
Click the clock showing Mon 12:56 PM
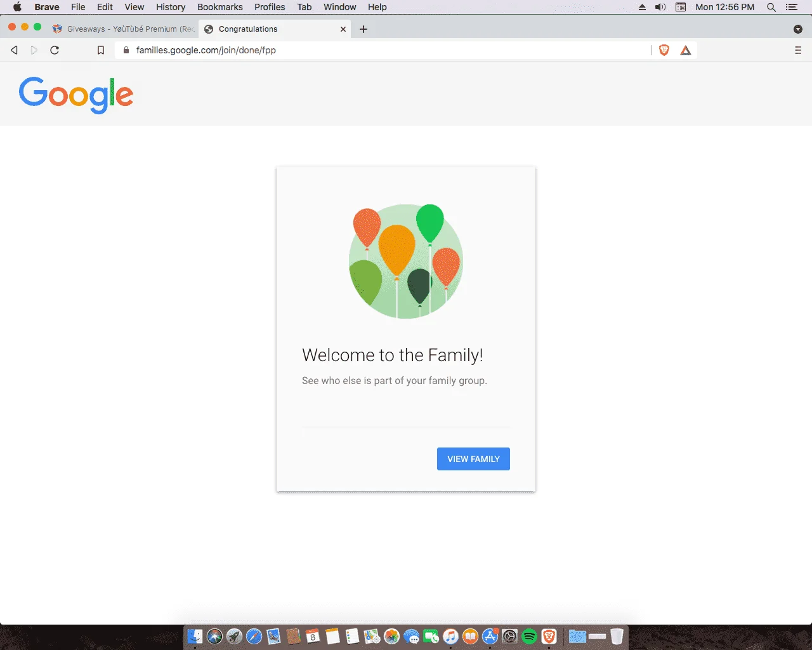coord(724,7)
